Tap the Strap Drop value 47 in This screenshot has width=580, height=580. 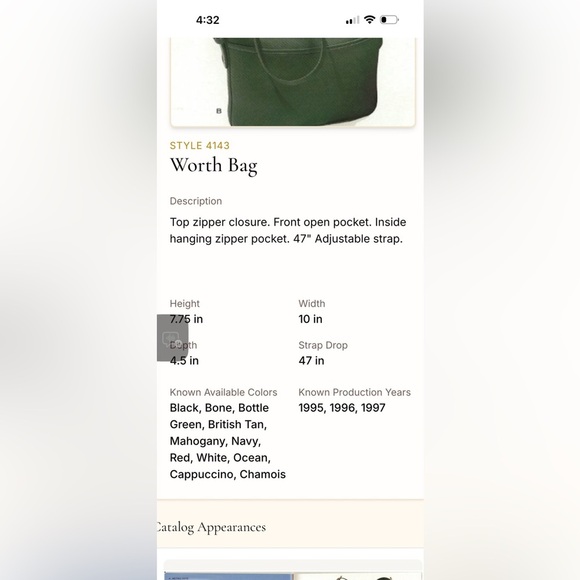(x=311, y=360)
